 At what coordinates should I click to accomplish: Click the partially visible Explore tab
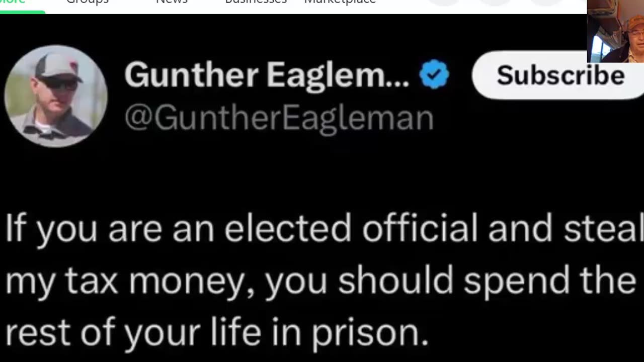pyautogui.click(x=13, y=2)
